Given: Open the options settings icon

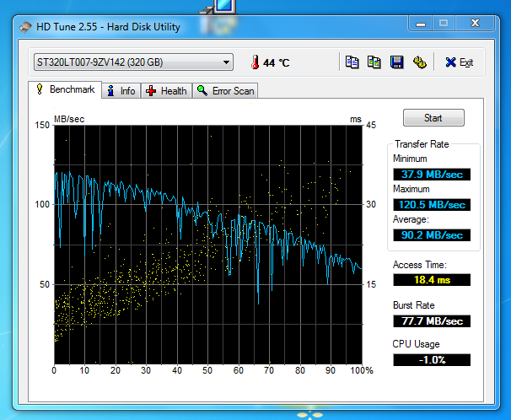Looking at the screenshot, I should tap(418, 62).
